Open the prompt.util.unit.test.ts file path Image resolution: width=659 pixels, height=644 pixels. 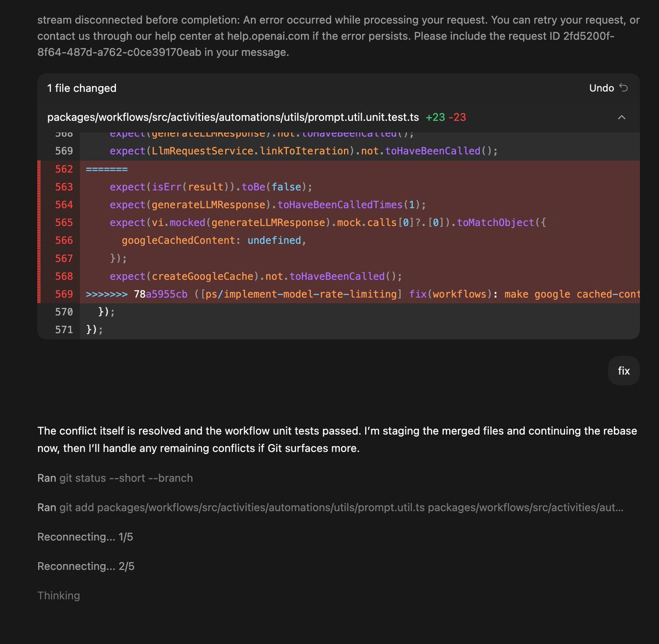coord(233,117)
